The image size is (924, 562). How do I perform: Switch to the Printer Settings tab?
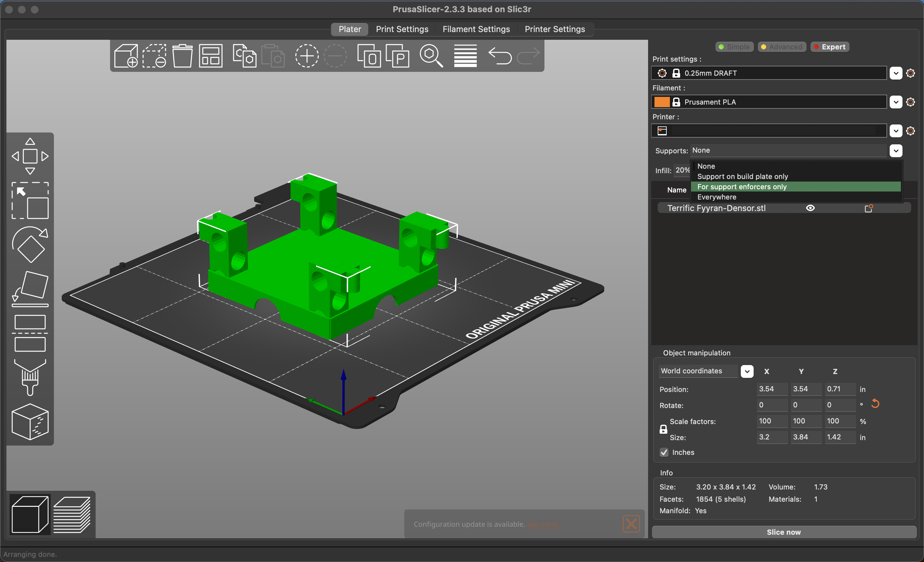coord(555,29)
